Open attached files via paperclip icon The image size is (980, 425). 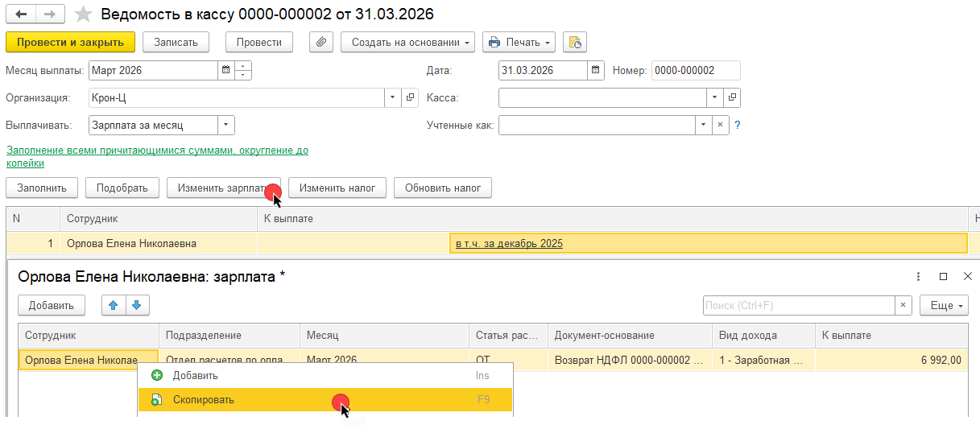pyautogui.click(x=320, y=42)
